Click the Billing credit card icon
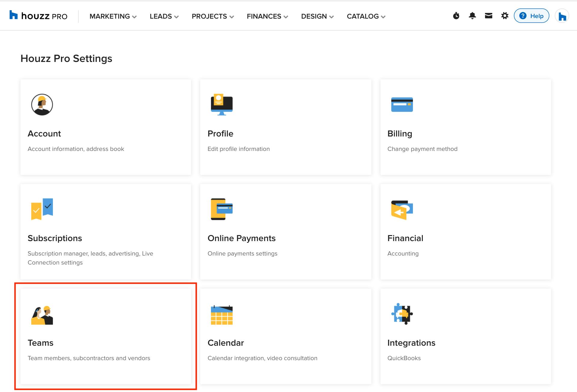This screenshot has width=577, height=392. (402, 105)
